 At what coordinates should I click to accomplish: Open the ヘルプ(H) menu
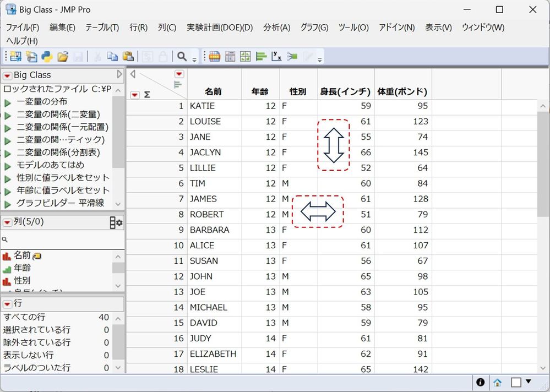(x=22, y=41)
